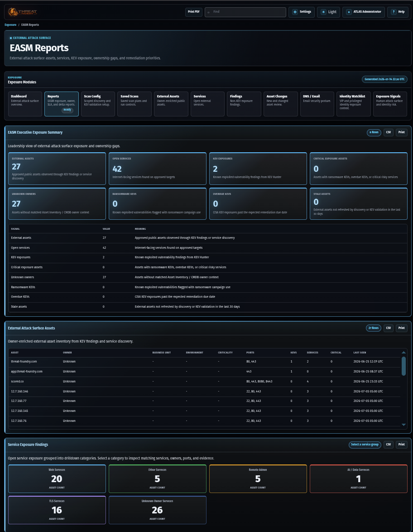Click the Print PDF button
Image resolution: width=413 pixels, height=532 pixels.
(x=194, y=12)
